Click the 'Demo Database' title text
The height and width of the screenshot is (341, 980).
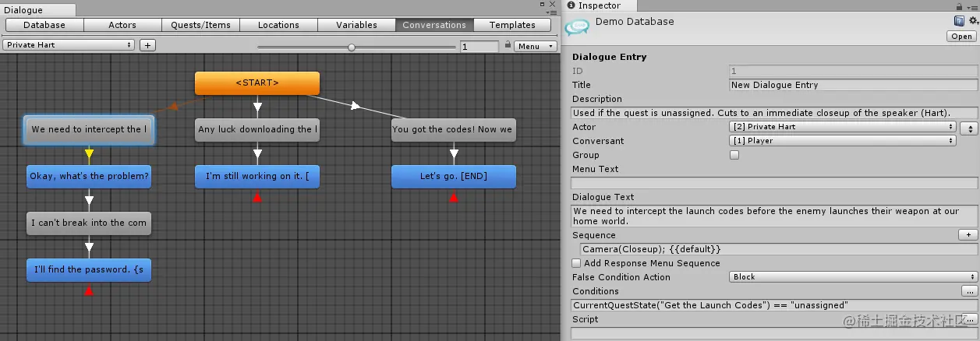coord(635,22)
